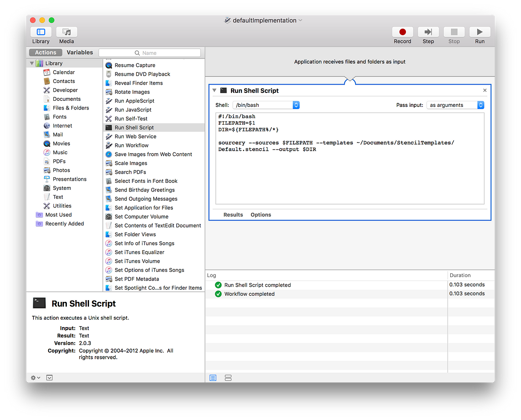Click the Name search field

150,53
